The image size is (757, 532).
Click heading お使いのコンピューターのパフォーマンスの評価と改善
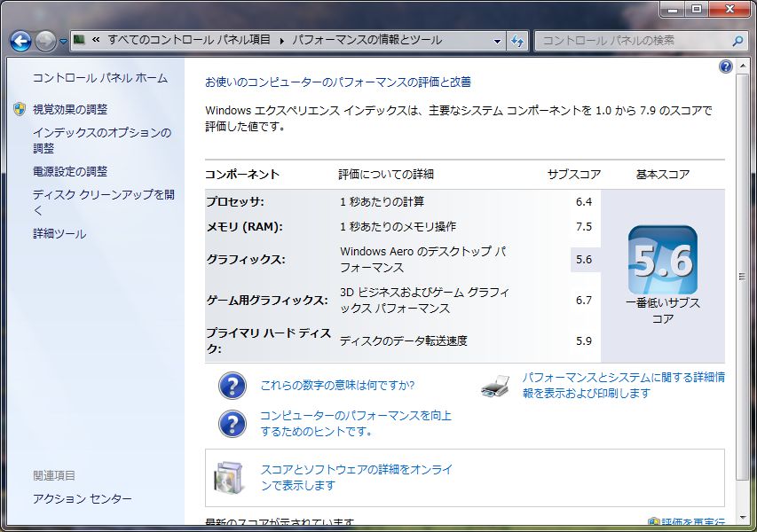[338, 82]
